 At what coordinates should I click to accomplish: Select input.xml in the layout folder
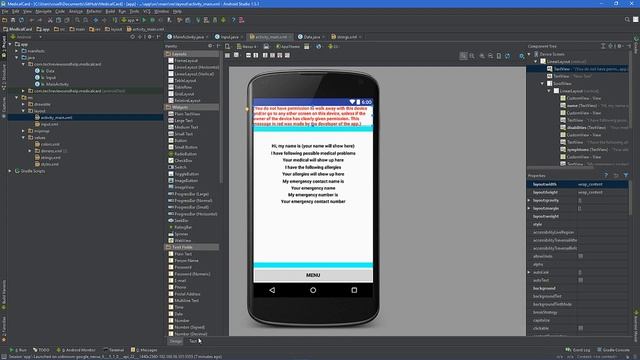(49, 124)
